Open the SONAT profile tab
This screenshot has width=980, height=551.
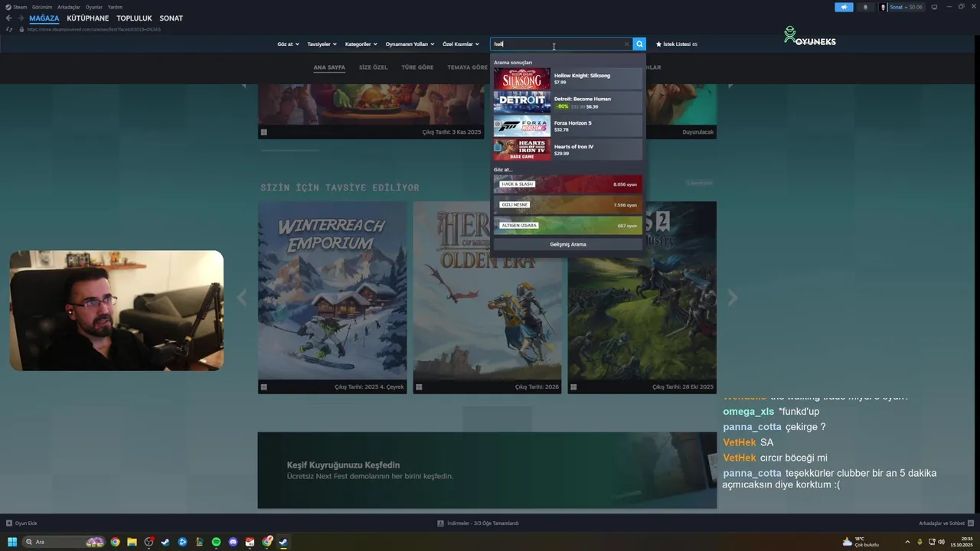pyautogui.click(x=171, y=18)
